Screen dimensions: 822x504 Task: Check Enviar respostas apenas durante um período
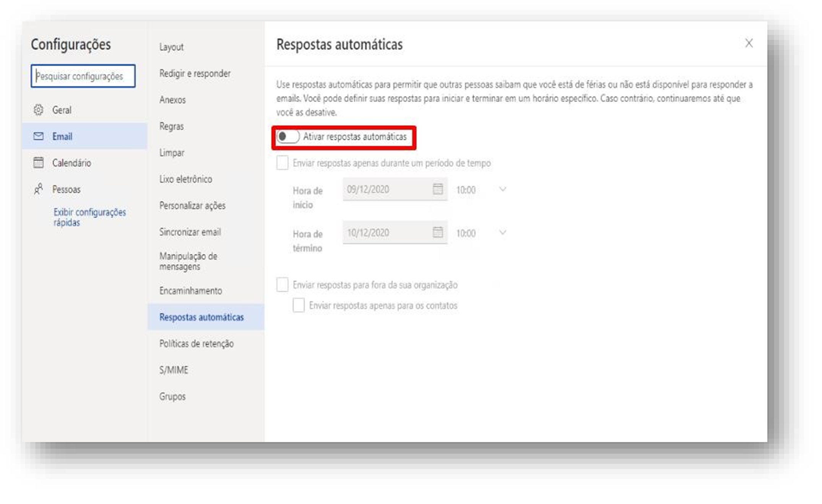[282, 163]
